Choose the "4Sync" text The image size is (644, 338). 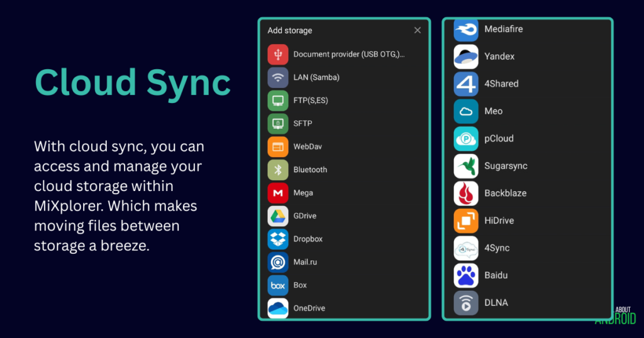[497, 248]
